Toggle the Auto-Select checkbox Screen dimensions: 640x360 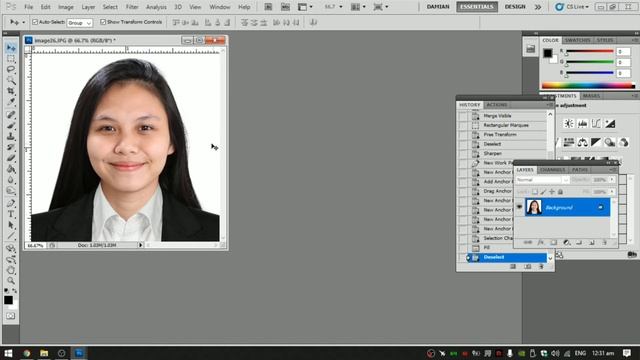pyautogui.click(x=35, y=22)
